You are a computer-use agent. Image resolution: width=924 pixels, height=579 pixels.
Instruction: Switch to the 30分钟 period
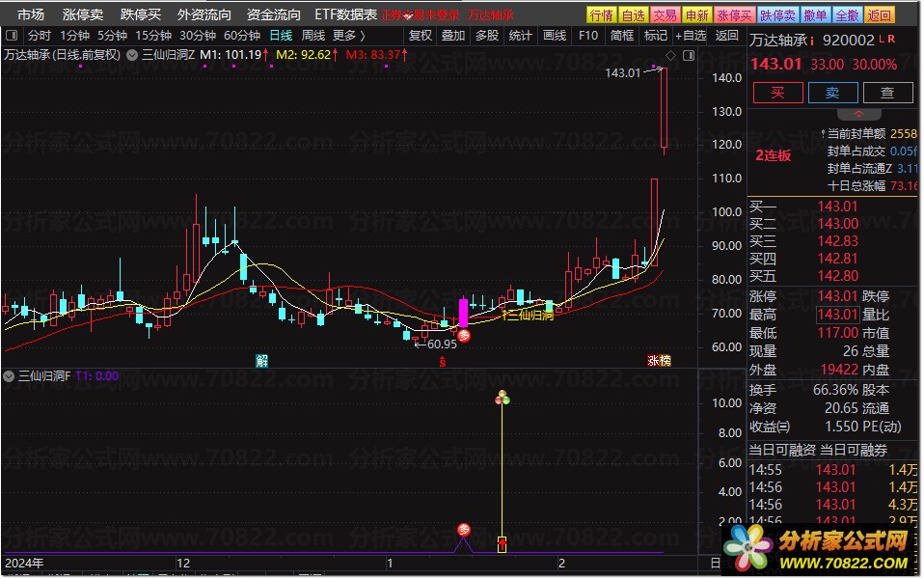198,36
